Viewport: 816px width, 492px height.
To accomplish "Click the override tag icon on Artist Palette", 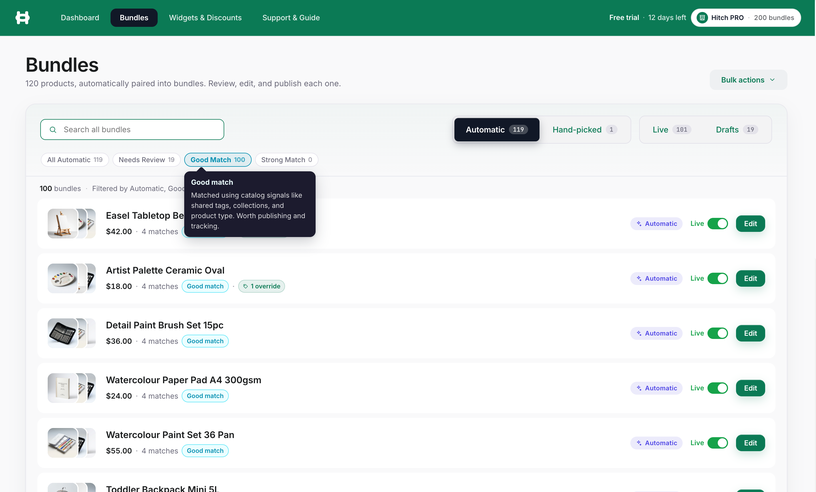I will coord(246,286).
